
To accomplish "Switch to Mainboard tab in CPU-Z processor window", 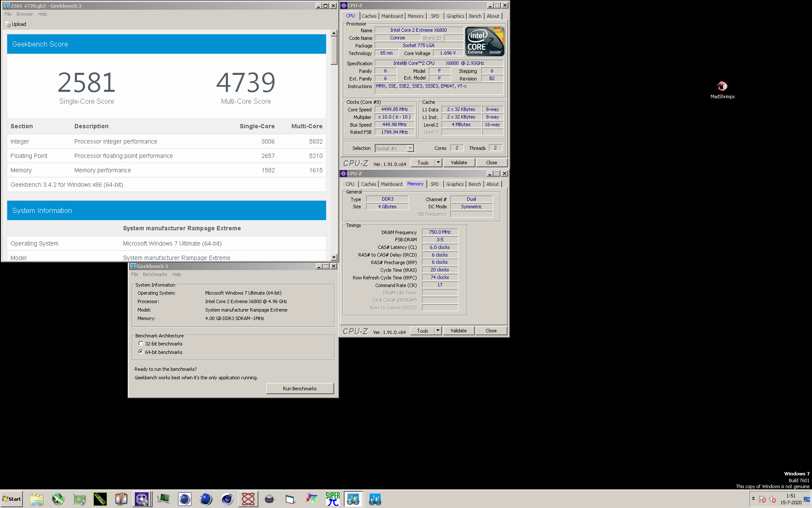I will tap(392, 16).
